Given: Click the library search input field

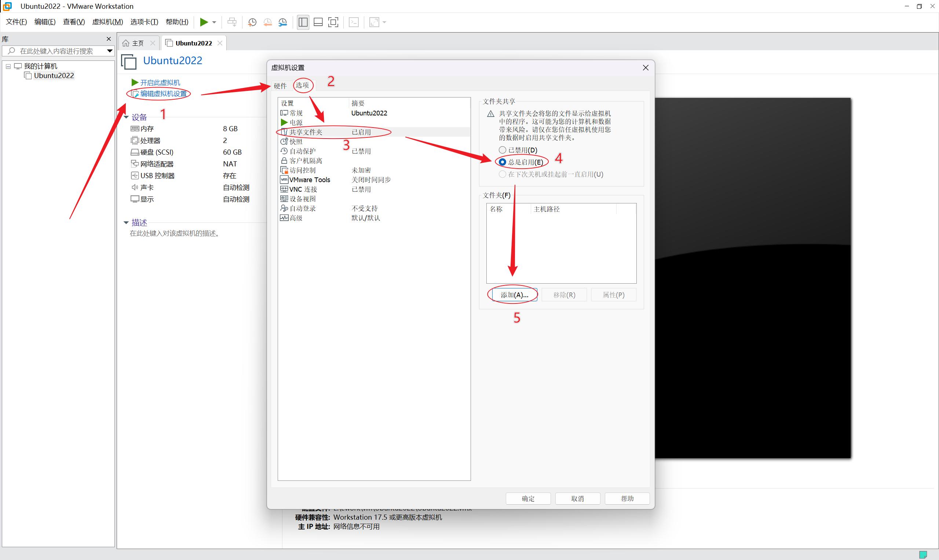Looking at the screenshot, I should 56,51.
